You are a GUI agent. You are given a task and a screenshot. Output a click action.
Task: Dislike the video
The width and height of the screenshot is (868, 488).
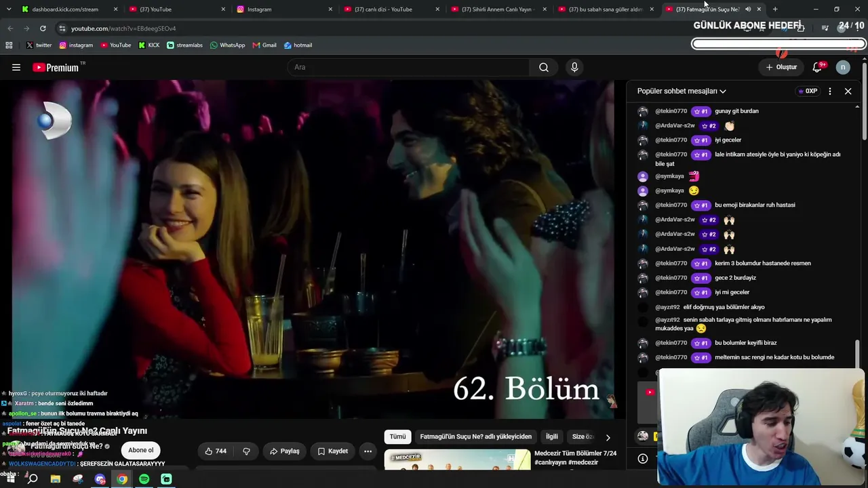[x=246, y=451]
